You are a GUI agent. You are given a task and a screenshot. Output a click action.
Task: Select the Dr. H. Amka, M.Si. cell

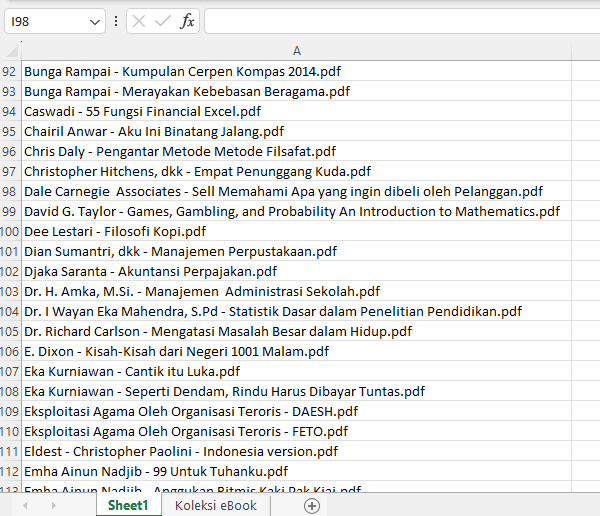[297, 291]
